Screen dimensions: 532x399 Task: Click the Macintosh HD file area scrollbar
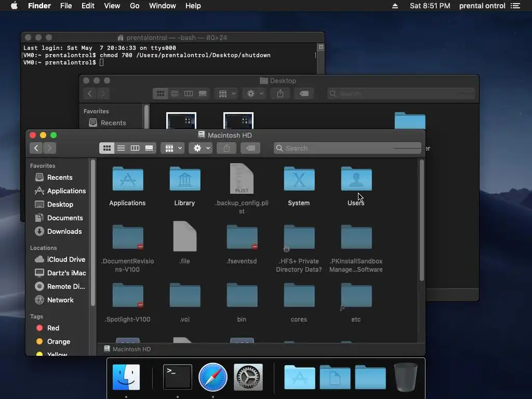(422, 220)
